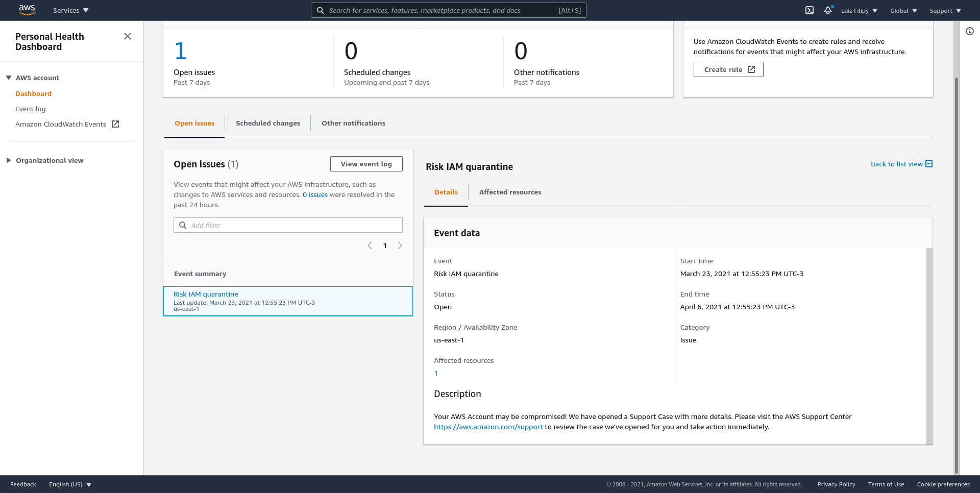Select the Details tab
The height and width of the screenshot is (493, 980).
(x=446, y=192)
